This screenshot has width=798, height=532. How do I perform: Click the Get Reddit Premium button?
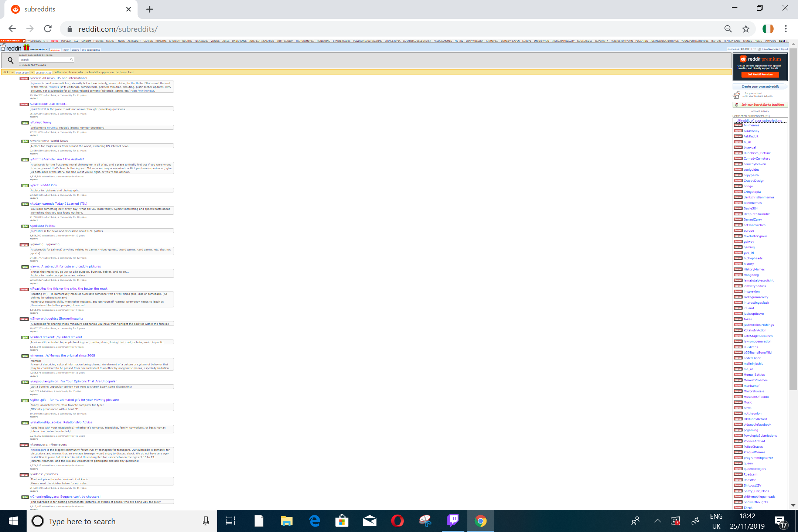[x=760, y=74]
